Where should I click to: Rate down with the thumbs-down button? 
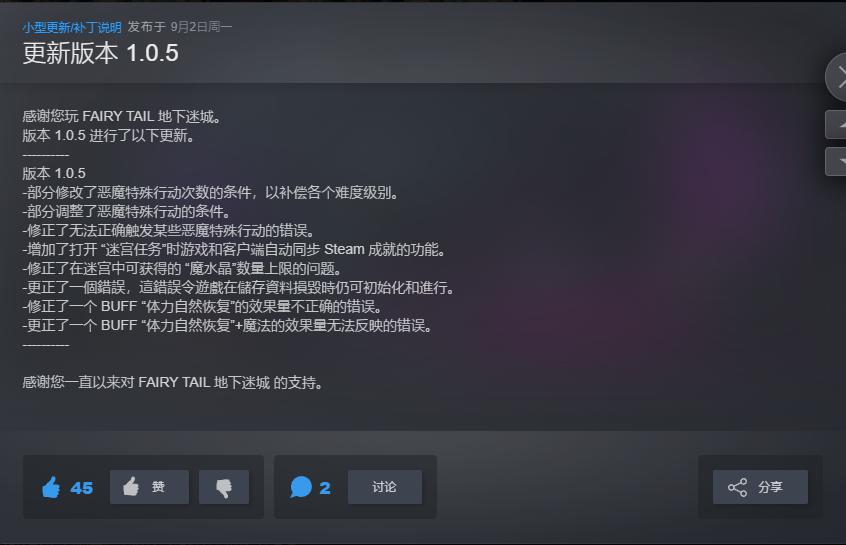[224, 487]
